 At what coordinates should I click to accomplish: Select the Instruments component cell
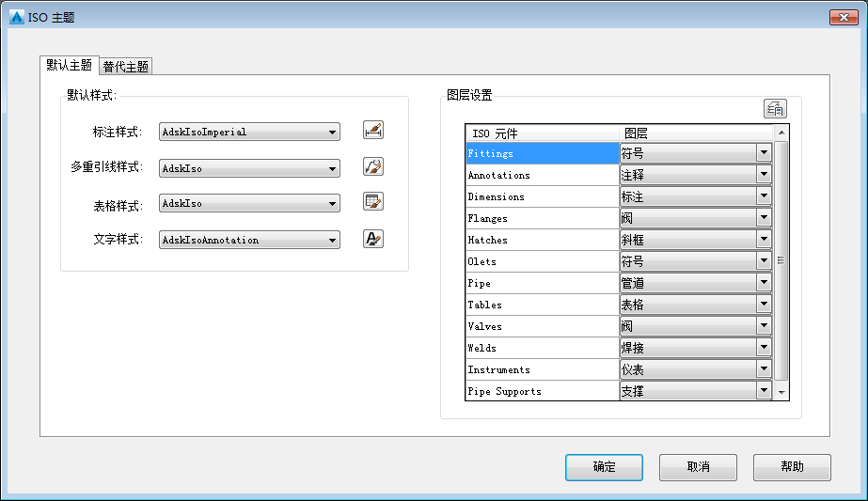coord(543,369)
